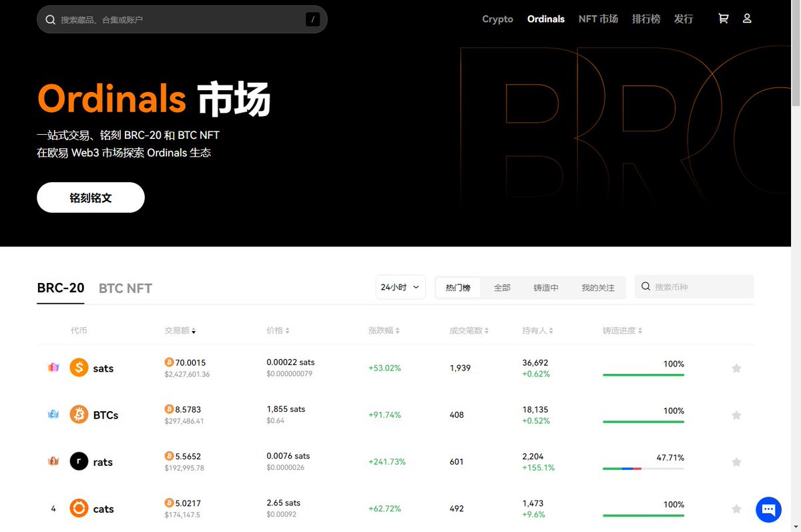Click the first-place rank badge for sats
The height and width of the screenshot is (532, 801).
[x=53, y=368]
